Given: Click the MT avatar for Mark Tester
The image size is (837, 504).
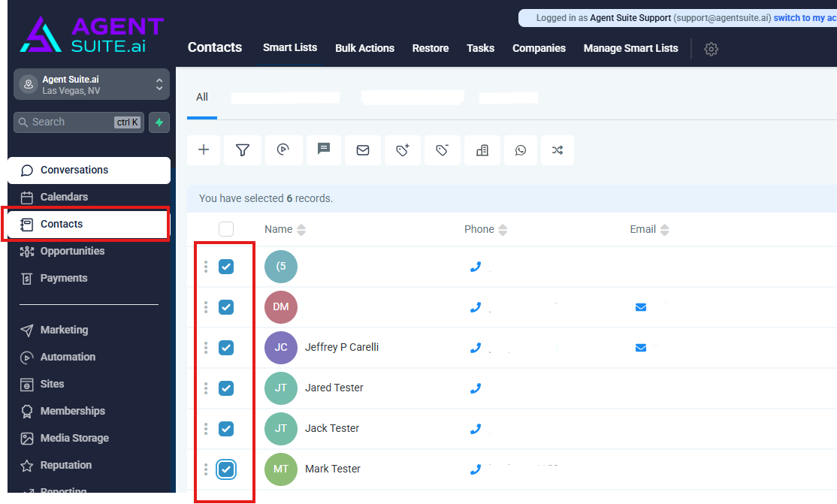Looking at the screenshot, I should pos(281,469).
